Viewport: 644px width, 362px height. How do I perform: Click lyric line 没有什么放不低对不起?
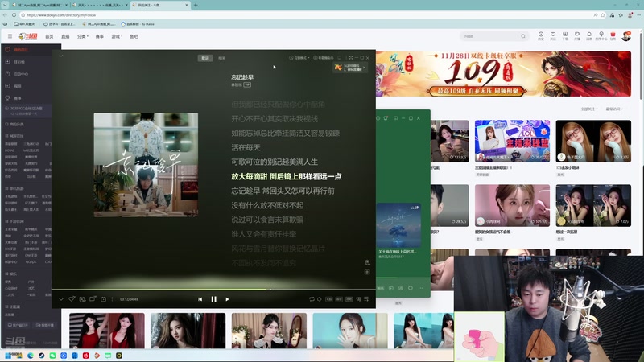pos(267,205)
